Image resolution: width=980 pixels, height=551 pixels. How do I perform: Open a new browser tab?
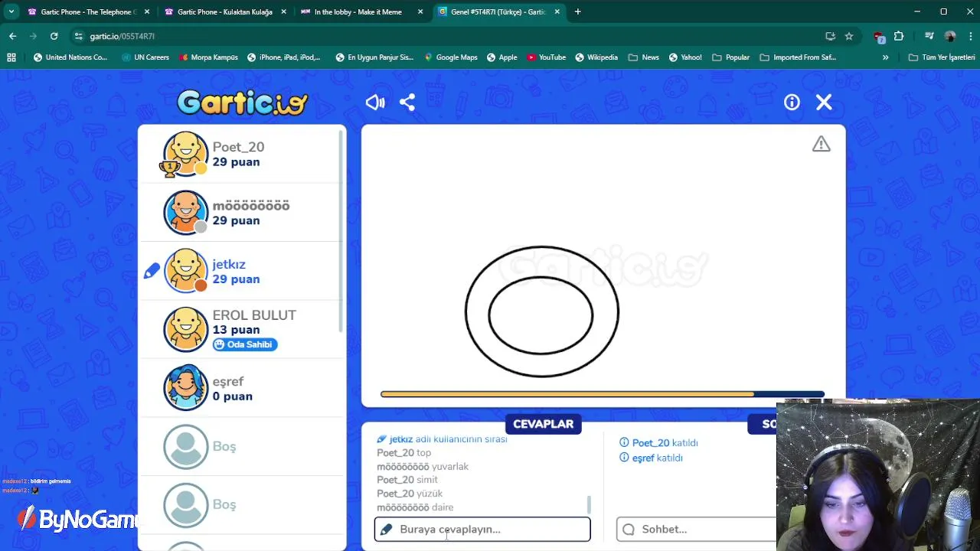click(x=577, y=11)
